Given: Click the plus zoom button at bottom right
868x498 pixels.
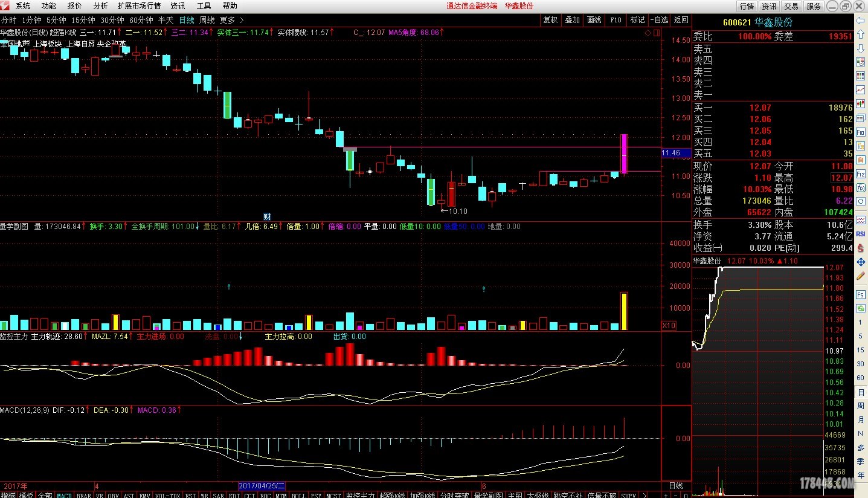Looking at the screenshot, I should coord(666,495).
